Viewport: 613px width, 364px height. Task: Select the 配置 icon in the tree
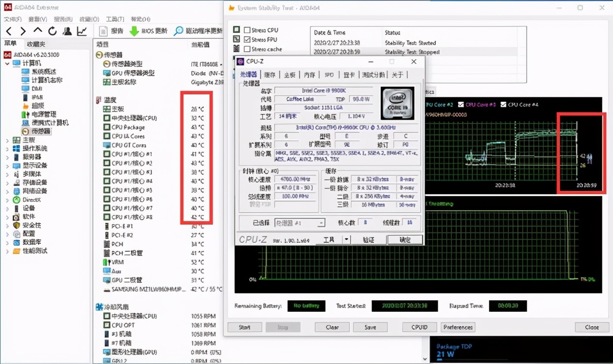(16, 234)
